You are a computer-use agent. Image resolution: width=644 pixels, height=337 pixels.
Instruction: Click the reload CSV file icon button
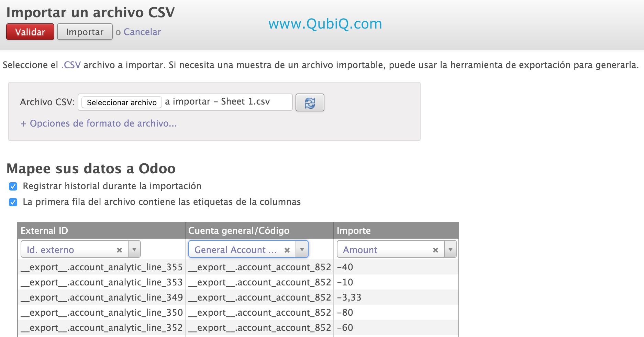click(310, 102)
